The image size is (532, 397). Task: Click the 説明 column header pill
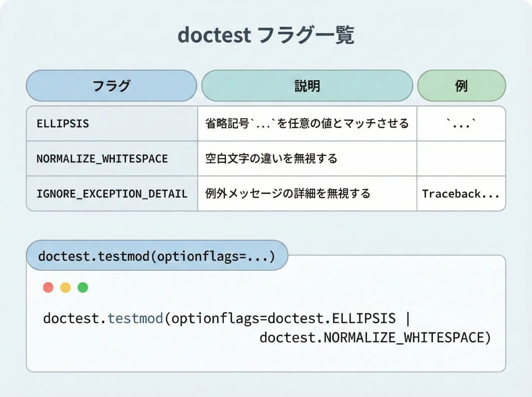[x=307, y=86]
